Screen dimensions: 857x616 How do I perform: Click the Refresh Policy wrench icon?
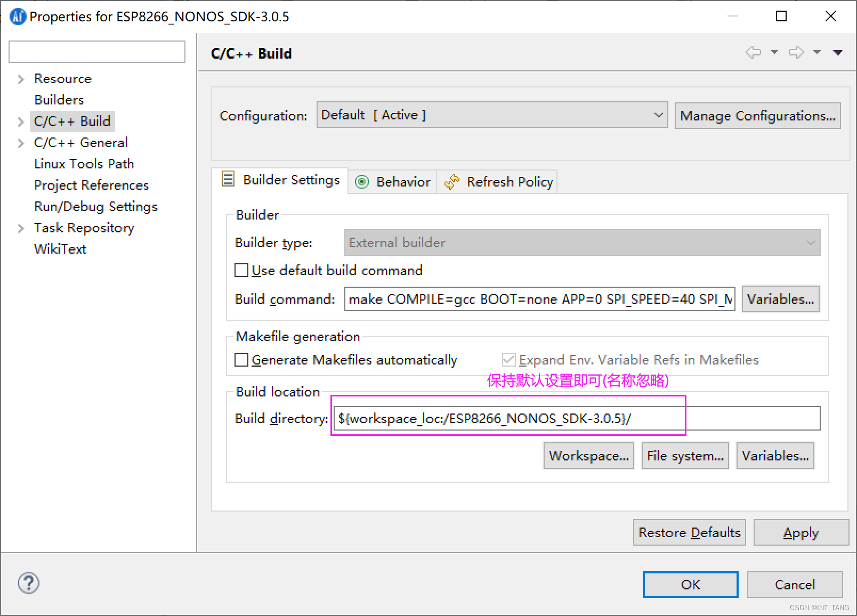tap(452, 181)
